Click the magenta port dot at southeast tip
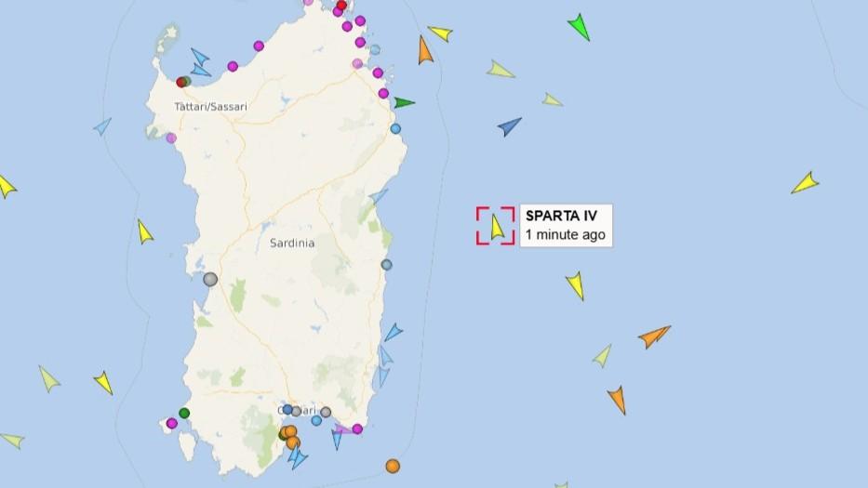 coord(357,429)
